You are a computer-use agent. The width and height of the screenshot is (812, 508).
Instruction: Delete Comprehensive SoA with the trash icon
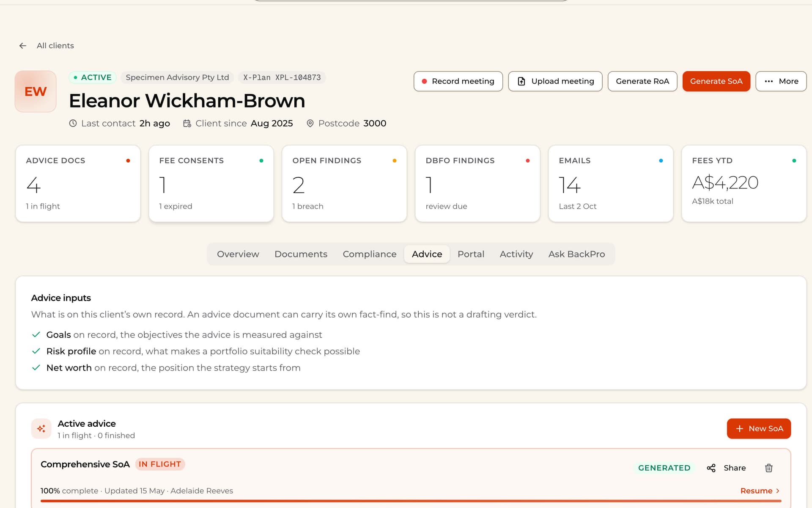tap(769, 468)
